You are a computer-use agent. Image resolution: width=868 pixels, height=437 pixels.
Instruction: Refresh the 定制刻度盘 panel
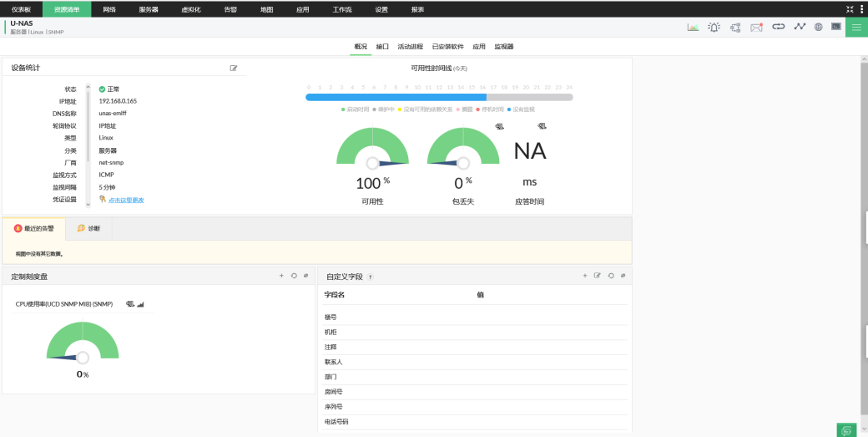click(294, 276)
